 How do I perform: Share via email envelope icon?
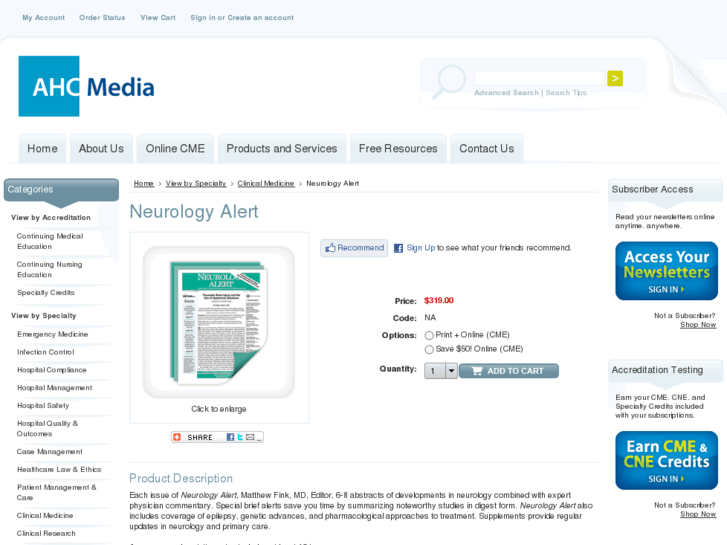[250, 437]
